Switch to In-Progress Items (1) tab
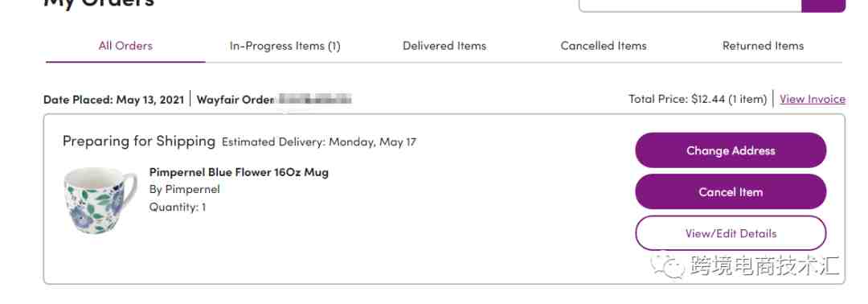868x304 pixels. tap(285, 46)
